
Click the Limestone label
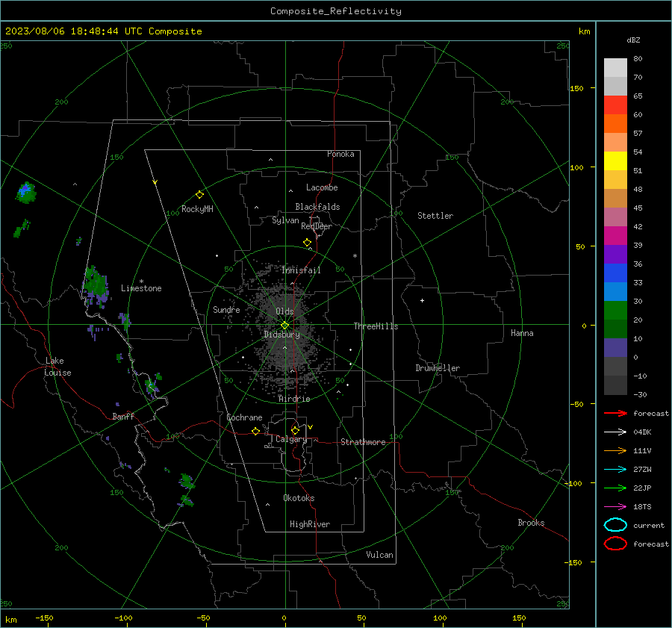[x=141, y=288]
